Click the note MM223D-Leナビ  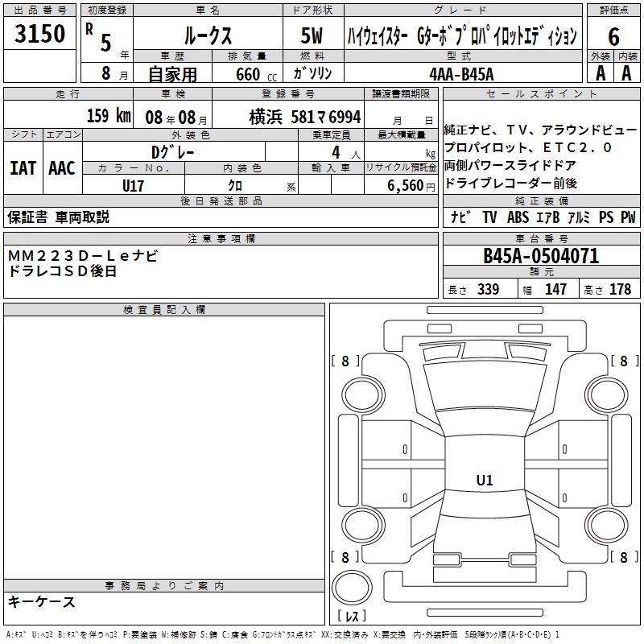83,256
